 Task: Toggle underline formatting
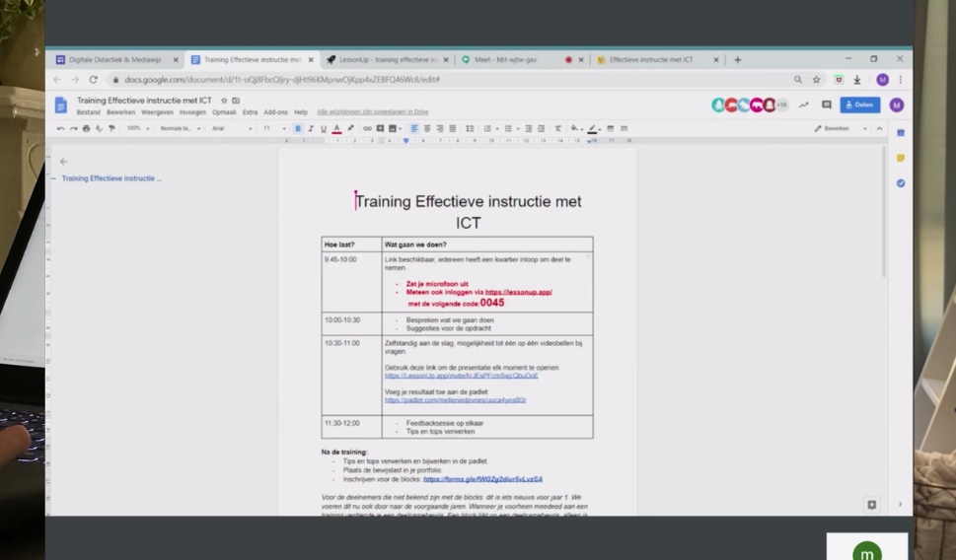coord(324,128)
